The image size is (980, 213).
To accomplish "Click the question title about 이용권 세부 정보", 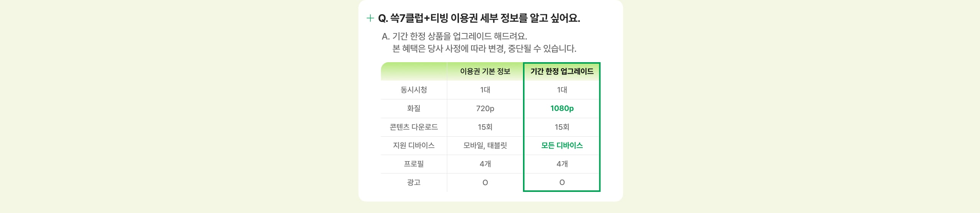I will click(479, 18).
